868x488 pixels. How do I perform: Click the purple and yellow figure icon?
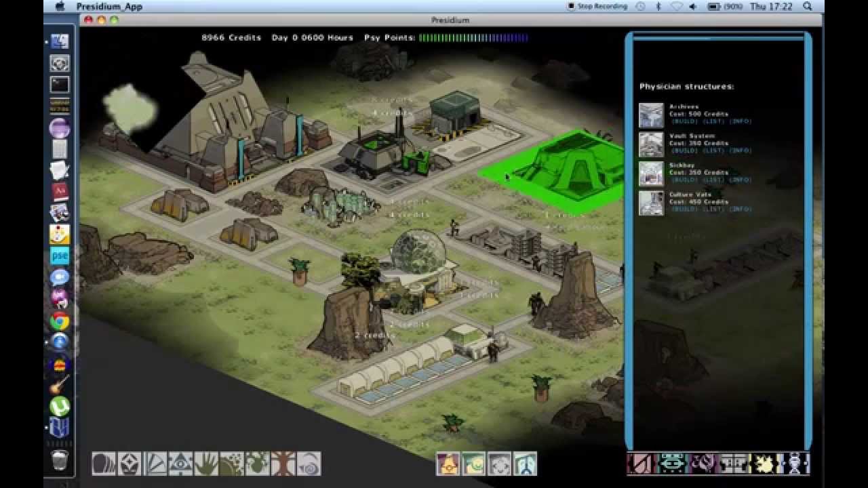pyautogui.click(x=448, y=464)
